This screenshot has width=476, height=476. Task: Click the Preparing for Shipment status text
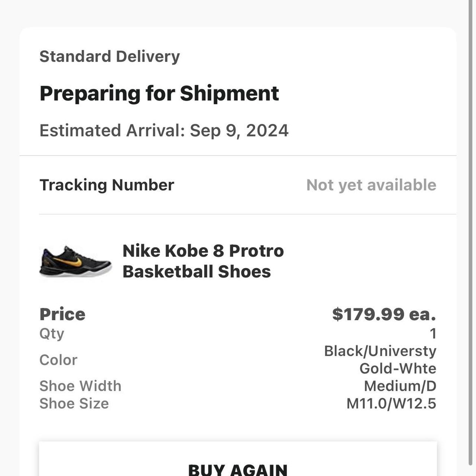tap(159, 93)
